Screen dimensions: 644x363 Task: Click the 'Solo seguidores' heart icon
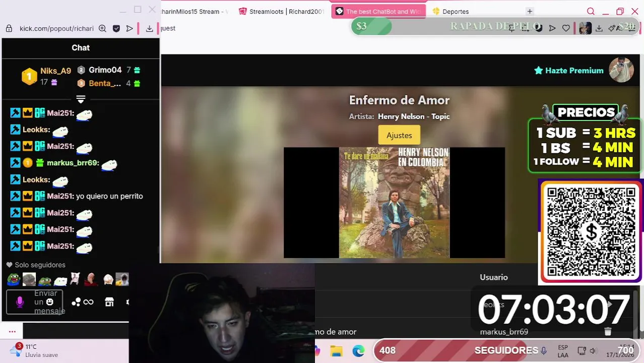point(9,265)
